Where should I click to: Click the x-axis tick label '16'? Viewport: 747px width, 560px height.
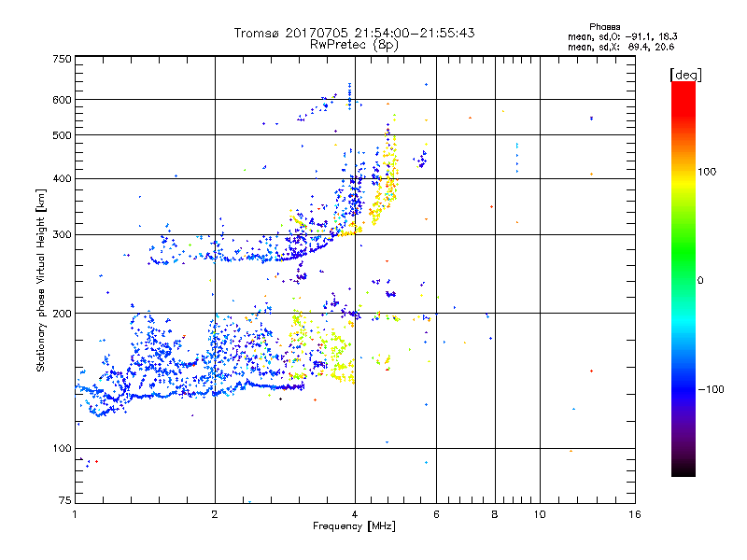635,514
